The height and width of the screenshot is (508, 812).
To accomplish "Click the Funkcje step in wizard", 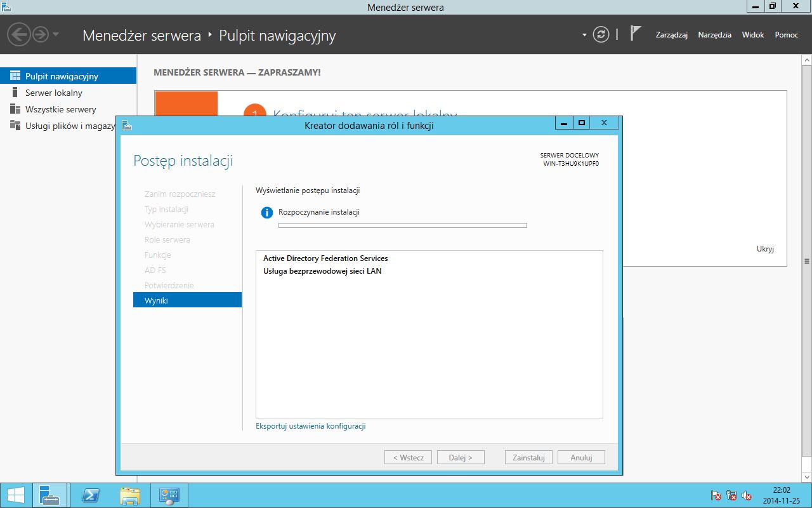I will coord(157,255).
